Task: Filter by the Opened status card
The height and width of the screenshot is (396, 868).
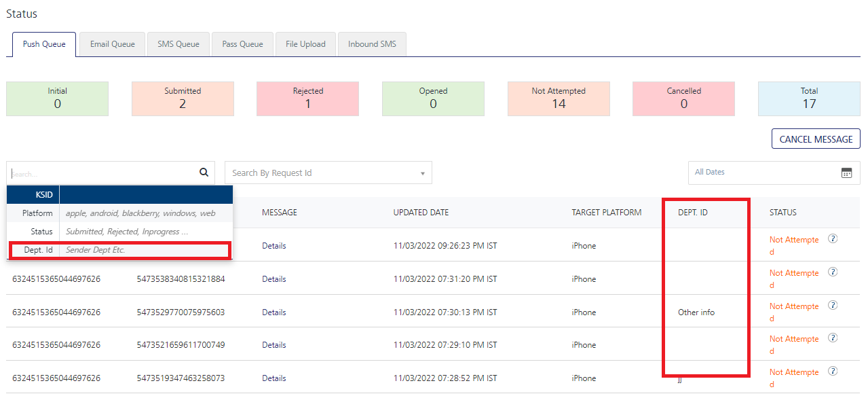Action: (x=433, y=98)
